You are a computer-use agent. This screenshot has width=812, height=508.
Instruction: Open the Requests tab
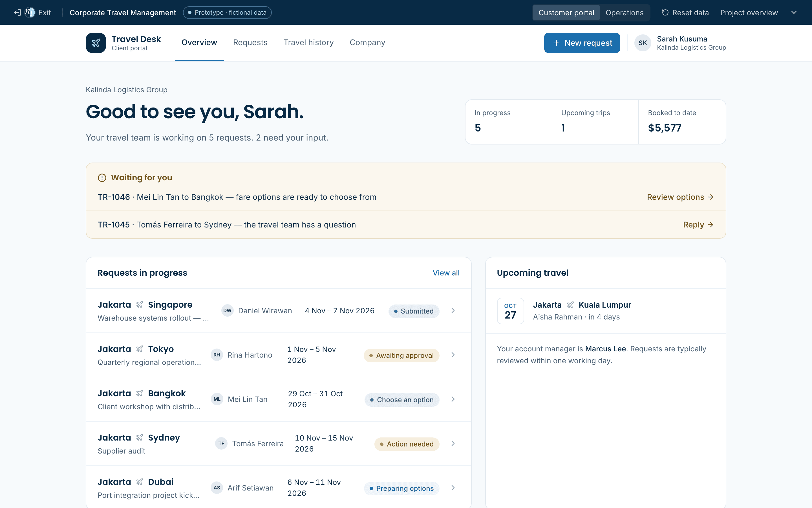[x=250, y=43]
